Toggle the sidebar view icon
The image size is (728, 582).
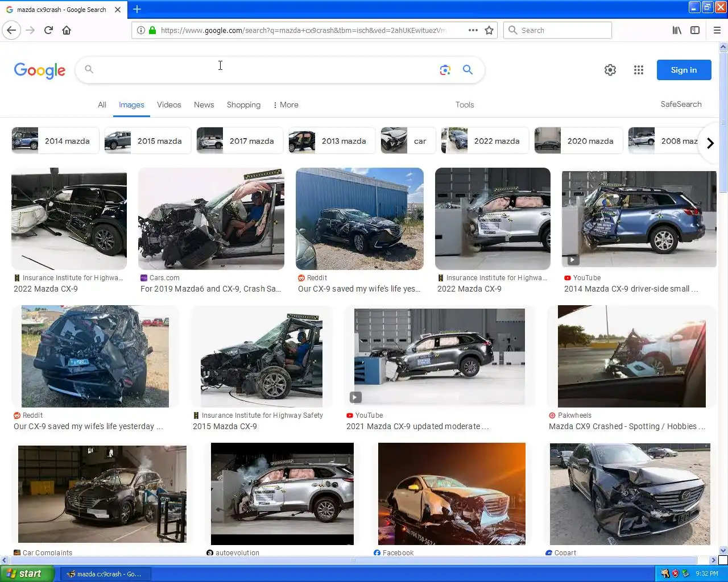click(x=695, y=30)
